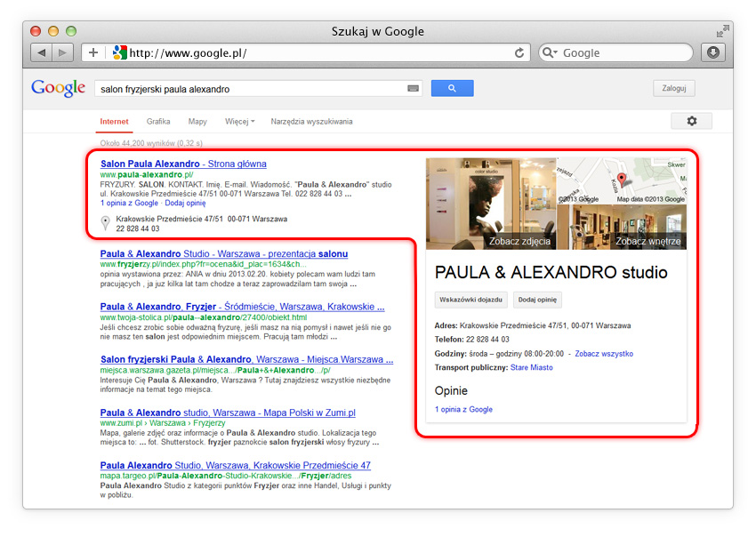
Task: Open Paula Alexandro Studio Krakowskie Przedmieście 47 result
Action: tap(236, 465)
